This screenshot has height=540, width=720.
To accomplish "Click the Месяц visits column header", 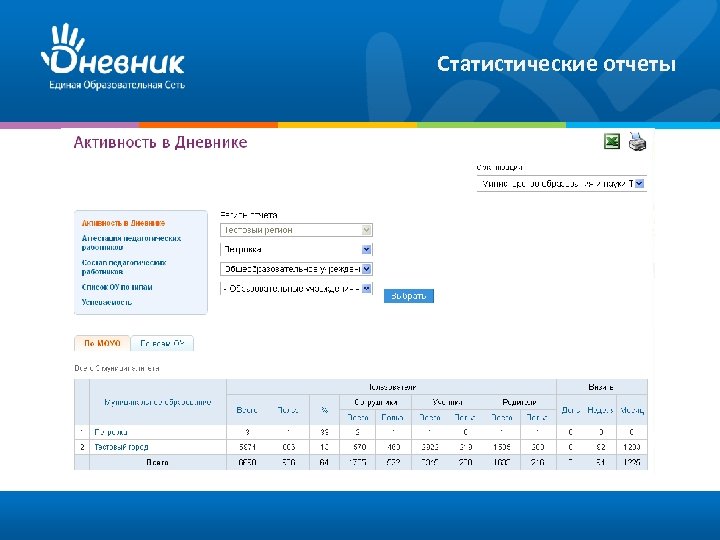I will [x=632, y=410].
